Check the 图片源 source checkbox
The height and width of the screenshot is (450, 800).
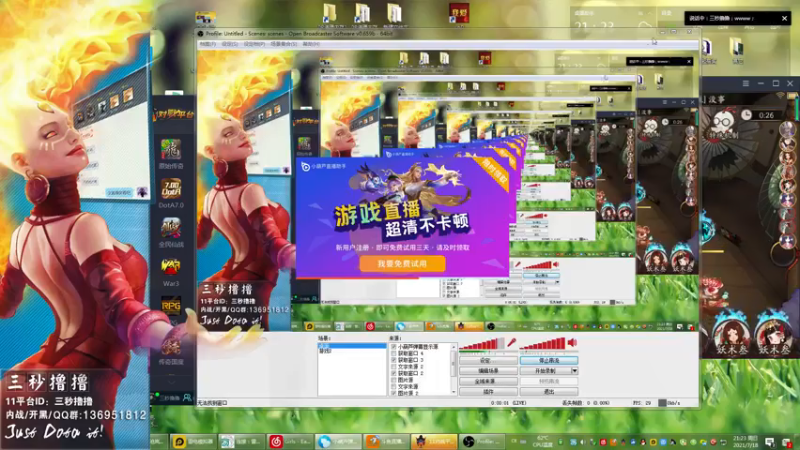coord(394,380)
